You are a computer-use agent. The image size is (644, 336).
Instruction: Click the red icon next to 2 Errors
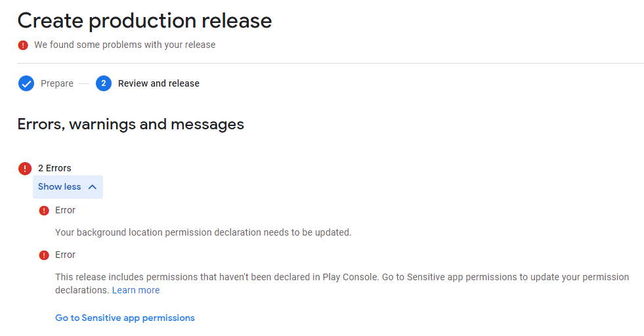25,169
